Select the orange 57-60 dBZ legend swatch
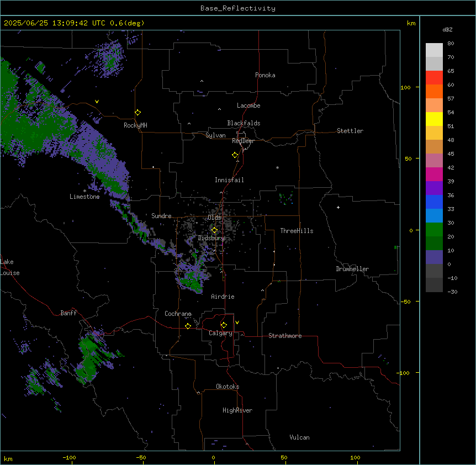Screen dimensions: 476x465 pyautogui.click(x=434, y=91)
